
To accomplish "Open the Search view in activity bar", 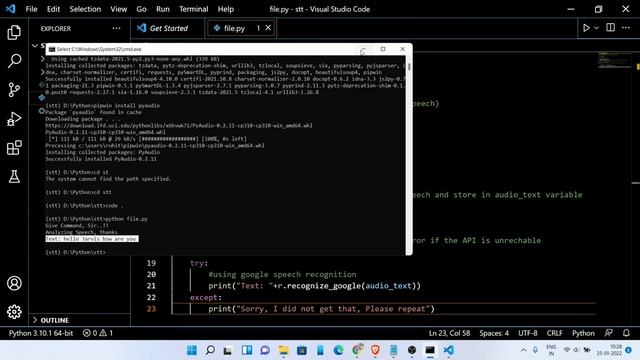I will point(14,61).
